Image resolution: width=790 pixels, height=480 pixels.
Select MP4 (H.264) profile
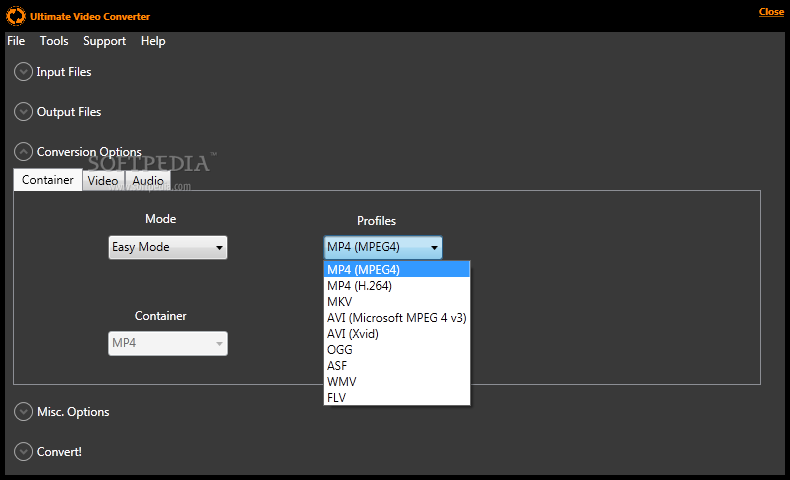pyautogui.click(x=397, y=286)
